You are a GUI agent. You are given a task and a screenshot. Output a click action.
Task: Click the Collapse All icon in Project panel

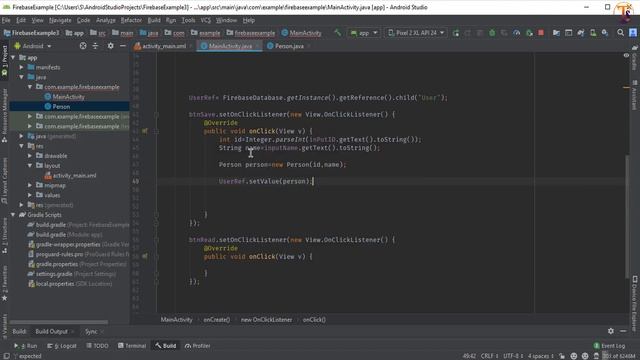point(95,46)
